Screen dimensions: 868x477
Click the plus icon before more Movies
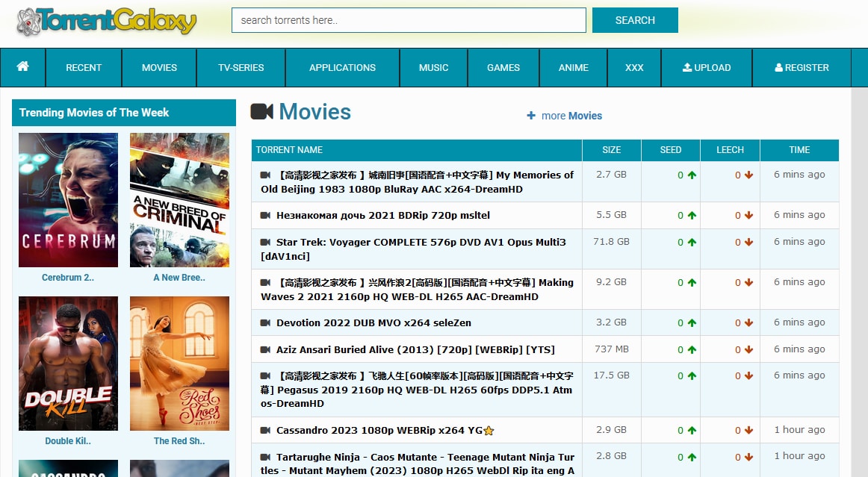point(531,116)
